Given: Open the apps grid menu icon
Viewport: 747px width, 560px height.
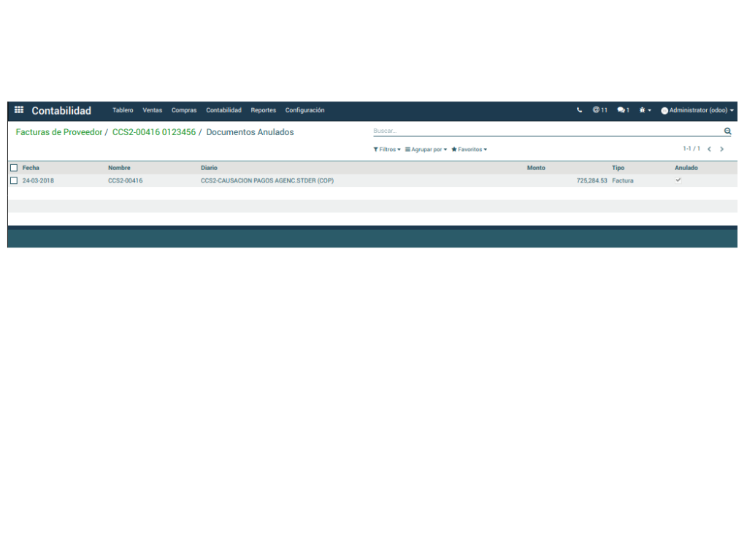Looking at the screenshot, I should point(19,110).
